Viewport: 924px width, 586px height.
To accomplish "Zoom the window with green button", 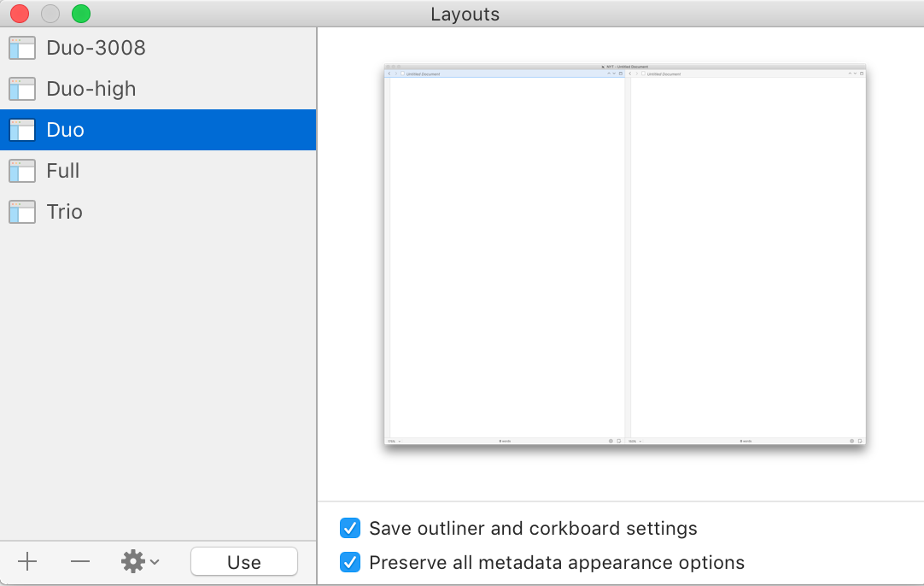I will (81, 14).
